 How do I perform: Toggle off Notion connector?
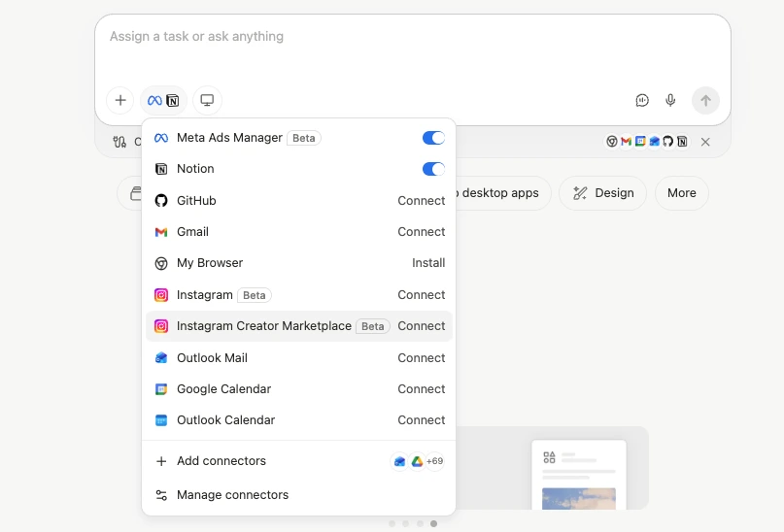tap(433, 169)
